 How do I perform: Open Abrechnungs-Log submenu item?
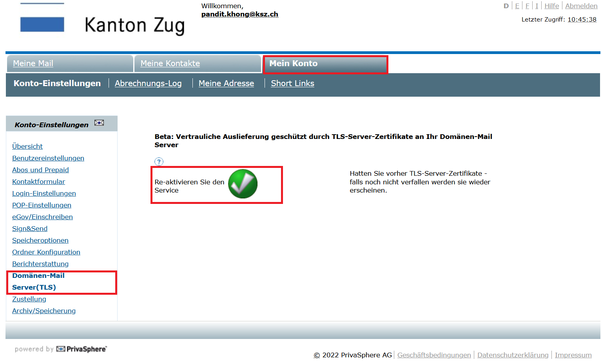click(x=148, y=83)
